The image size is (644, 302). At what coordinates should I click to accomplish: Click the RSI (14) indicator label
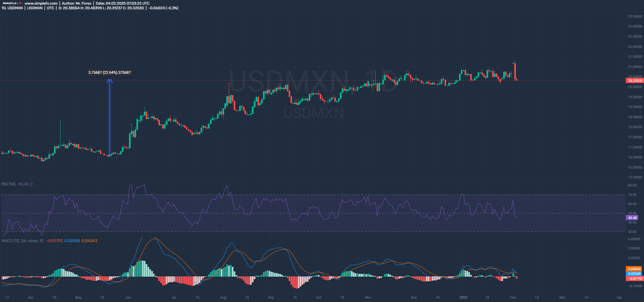click(x=8, y=184)
